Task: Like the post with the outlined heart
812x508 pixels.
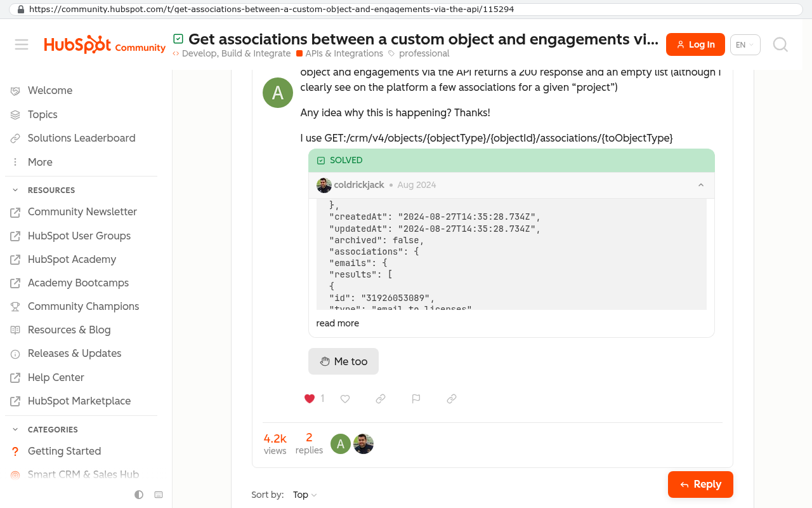Action: [345, 399]
